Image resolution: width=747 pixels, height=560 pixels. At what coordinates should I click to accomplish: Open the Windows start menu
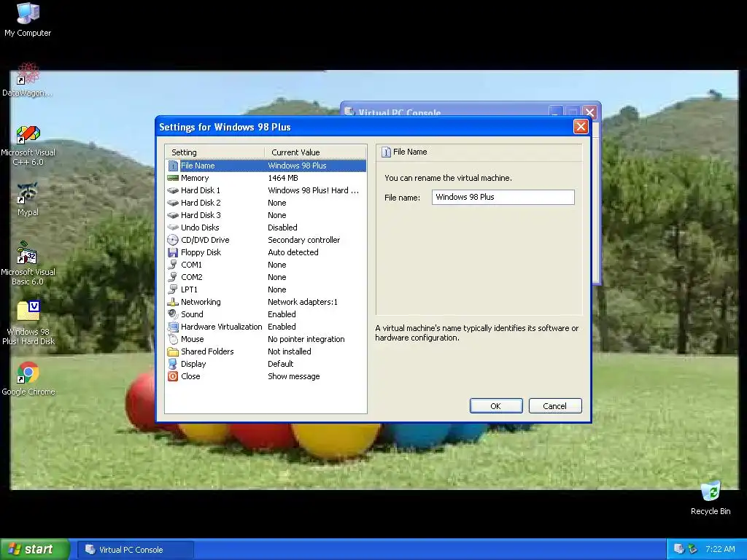point(34,549)
